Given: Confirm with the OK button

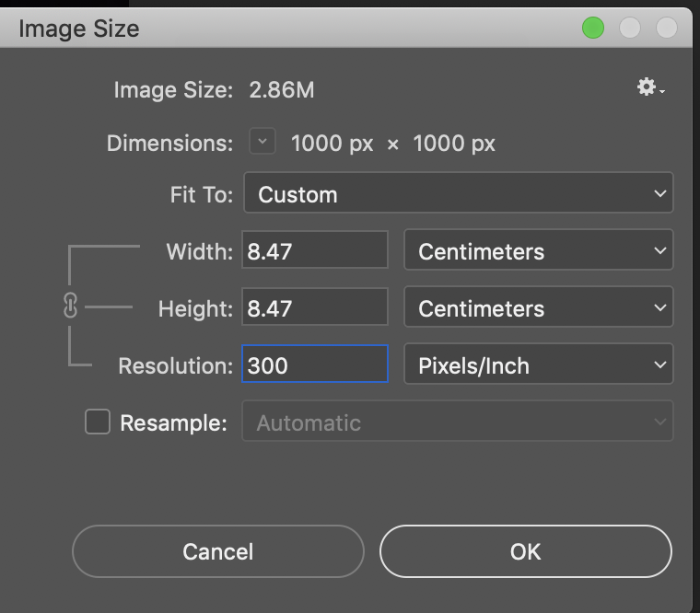Looking at the screenshot, I should click(x=525, y=551).
